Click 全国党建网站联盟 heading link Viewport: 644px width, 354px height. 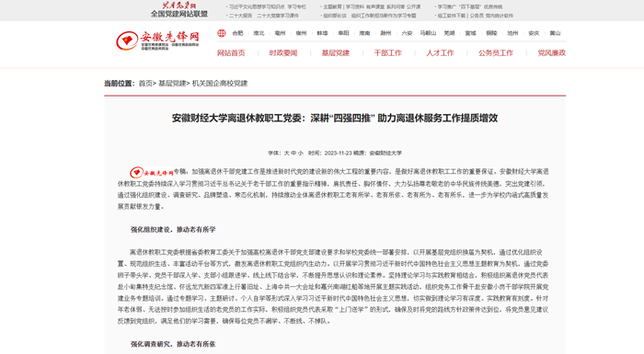179,14
